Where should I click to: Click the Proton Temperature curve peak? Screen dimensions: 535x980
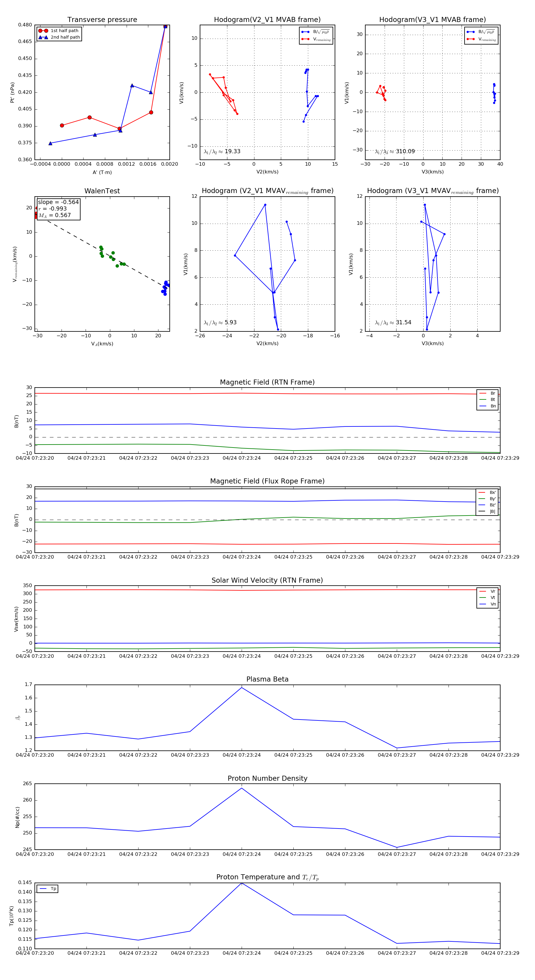[241, 883]
